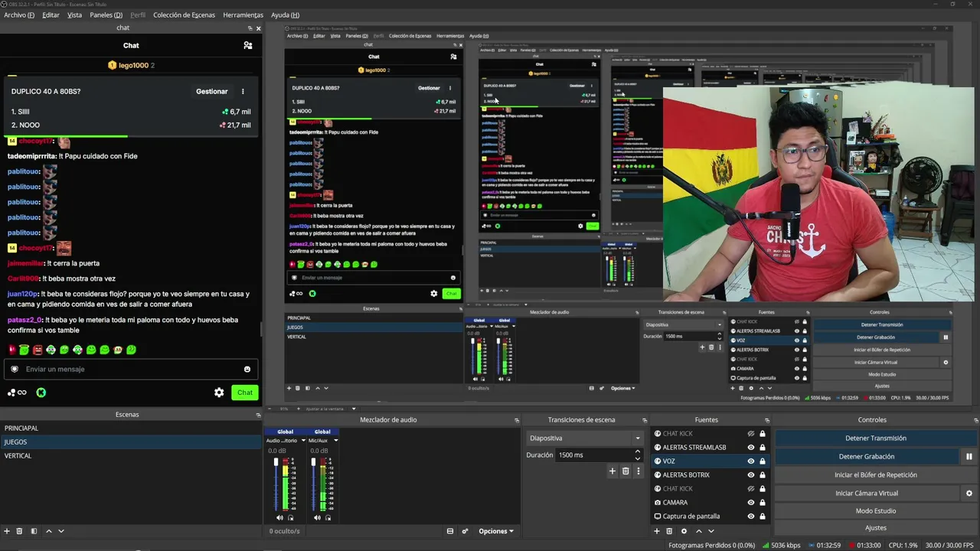Unlock the Captura de pantalla source

click(762, 517)
